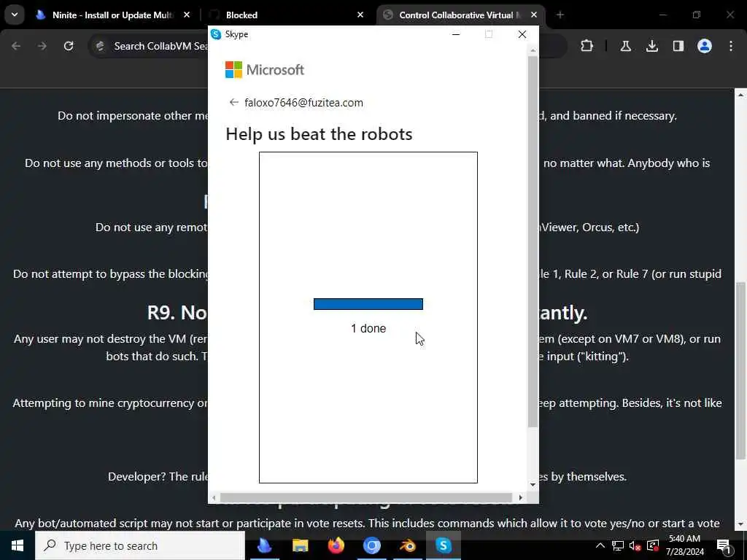The width and height of the screenshot is (747, 560).
Task: Click the 'R9. No' rule heading on page
Action: click(x=177, y=313)
